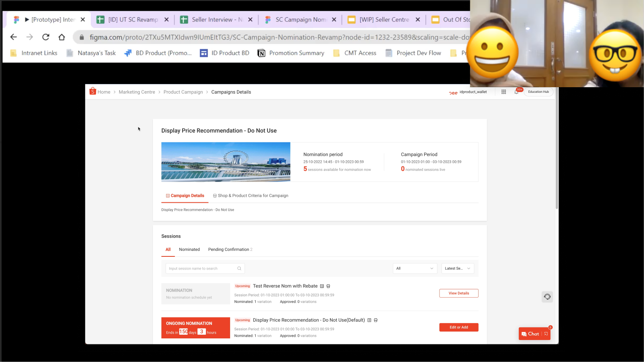The width and height of the screenshot is (644, 362).
Task: Click the browser back arrow
Action: click(x=14, y=37)
